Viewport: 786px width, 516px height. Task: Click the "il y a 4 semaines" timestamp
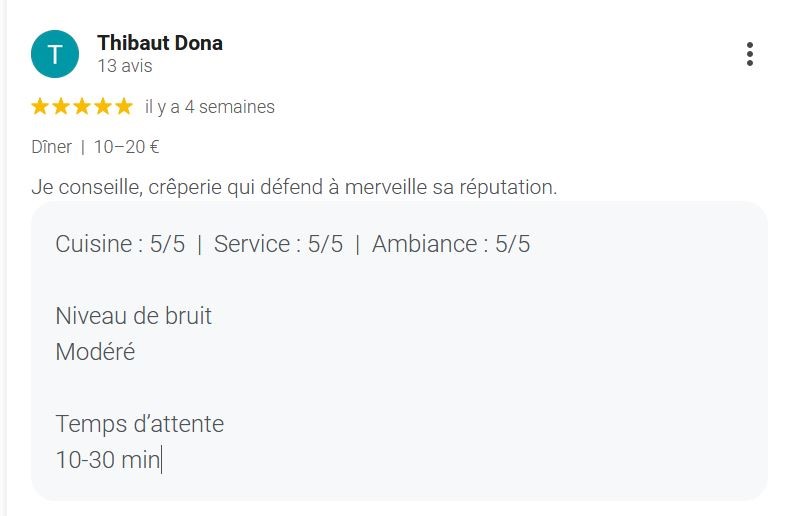pyautogui.click(x=209, y=107)
